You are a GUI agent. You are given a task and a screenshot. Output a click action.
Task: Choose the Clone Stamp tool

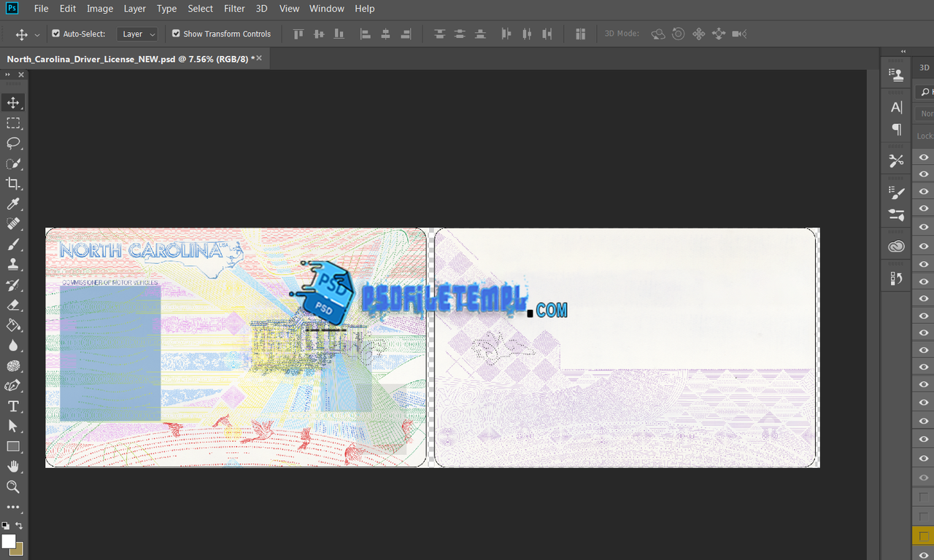click(13, 265)
